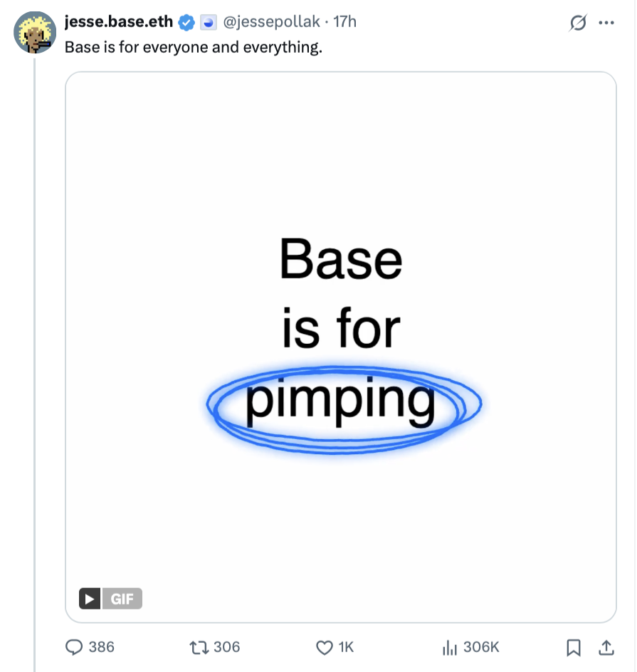The image size is (637, 672).
Task: View post analytics bar chart icon
Action: point(449,647)
